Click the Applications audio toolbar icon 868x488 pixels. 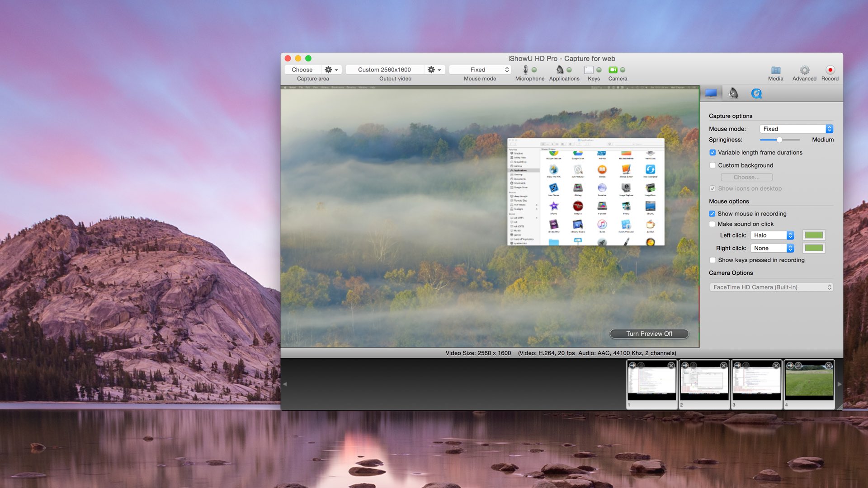(x=560, y=70)
